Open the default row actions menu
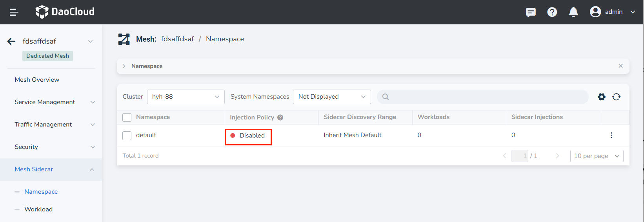 [611, 135]
